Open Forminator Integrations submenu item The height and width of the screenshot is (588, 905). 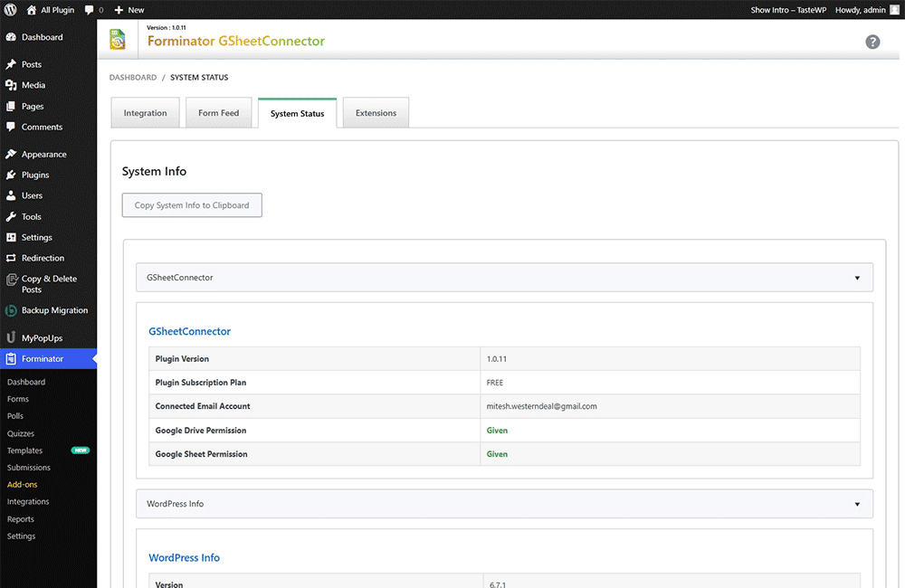tap(28, 501)
